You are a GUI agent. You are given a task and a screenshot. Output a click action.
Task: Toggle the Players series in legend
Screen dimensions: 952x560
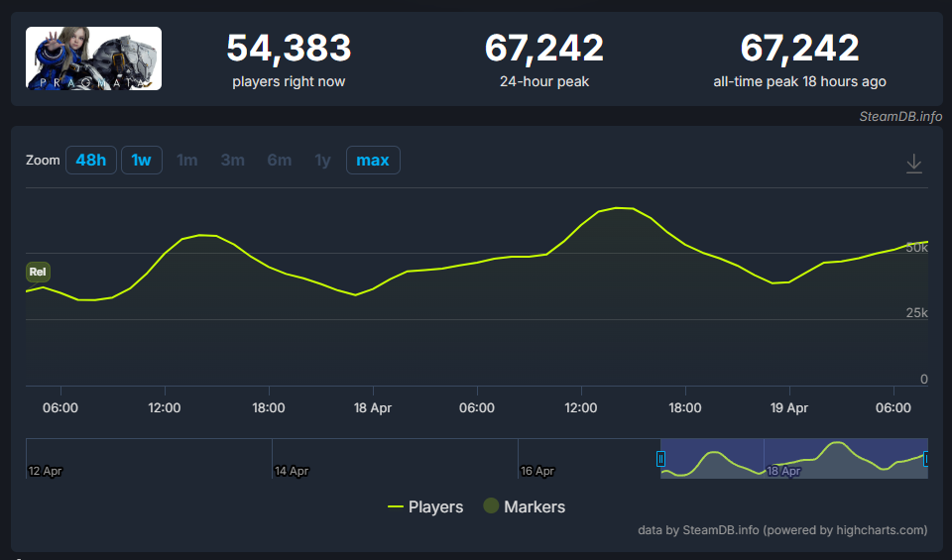[x=425, y=506]
